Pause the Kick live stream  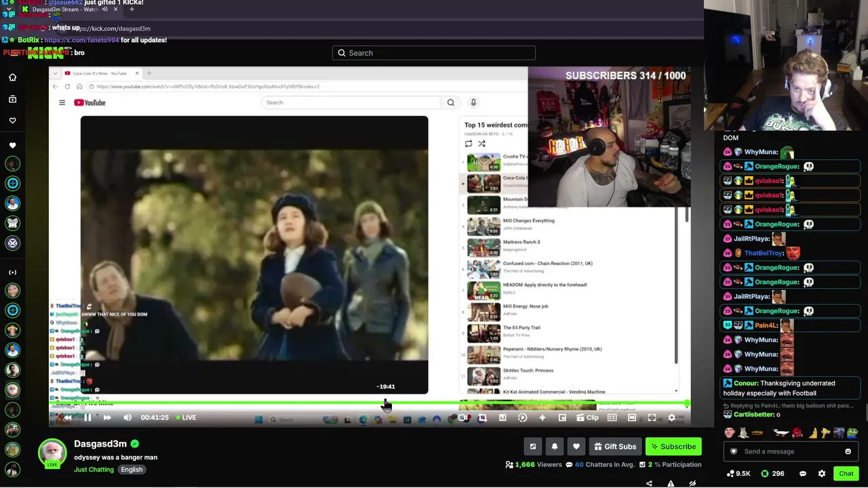tap(87, 418)
